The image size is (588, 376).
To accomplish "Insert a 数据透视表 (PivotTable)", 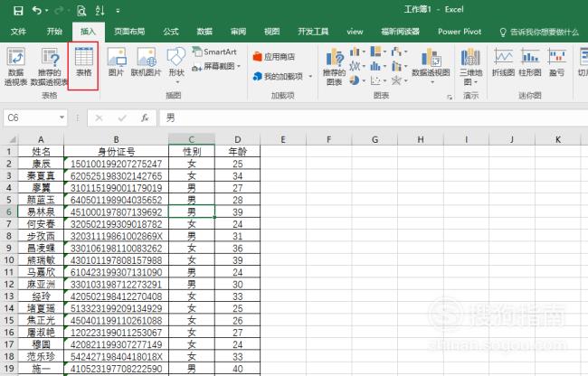I will (x=15, y=67).
